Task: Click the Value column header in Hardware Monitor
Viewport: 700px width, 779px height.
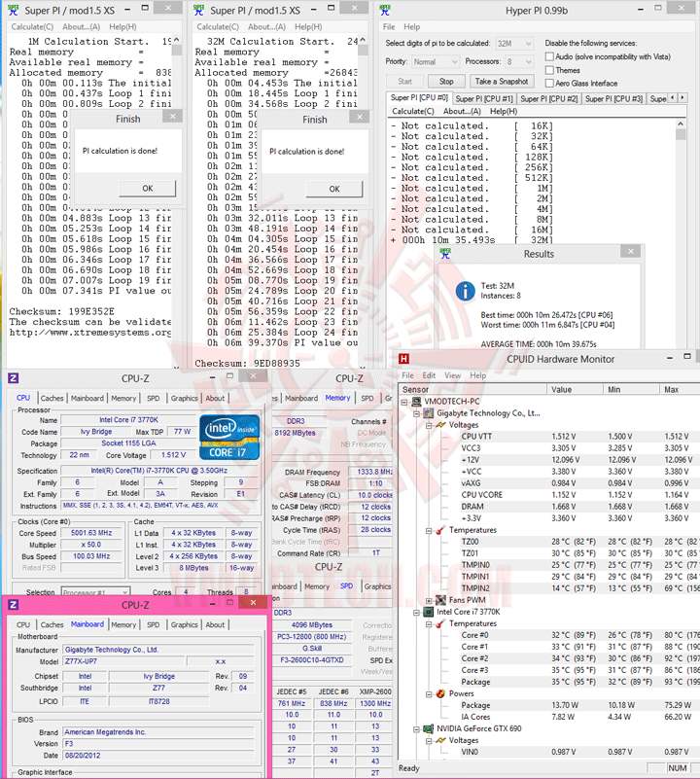Action: coord(575,390)
